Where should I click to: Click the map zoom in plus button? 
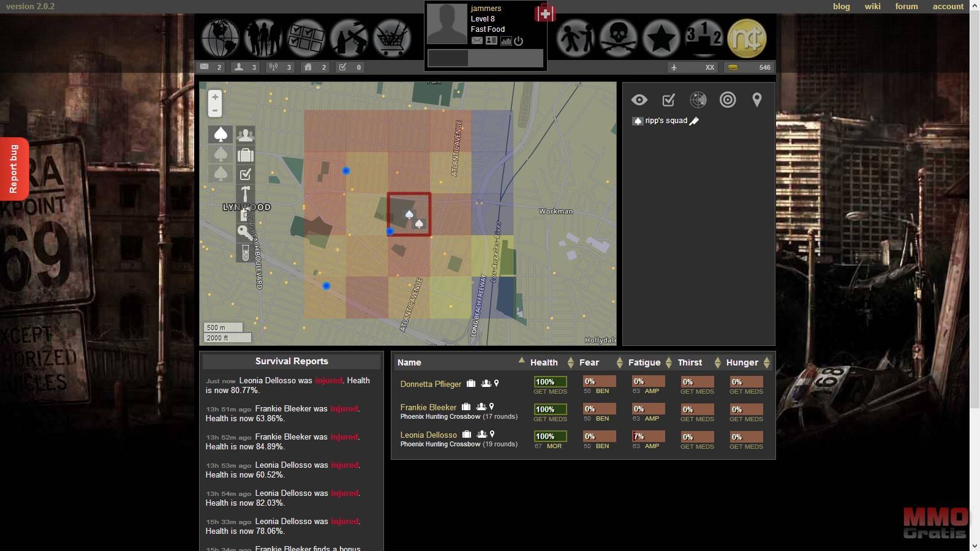[215, 97]
